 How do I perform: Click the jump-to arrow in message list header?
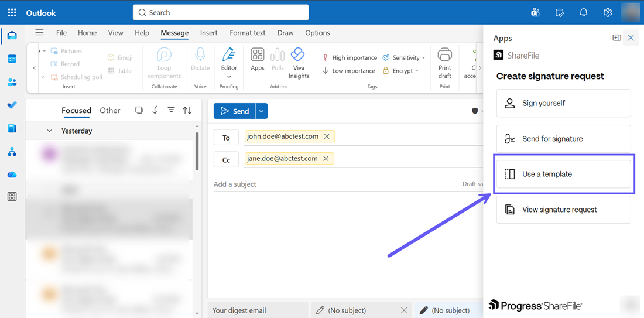[x=155, y=110]
